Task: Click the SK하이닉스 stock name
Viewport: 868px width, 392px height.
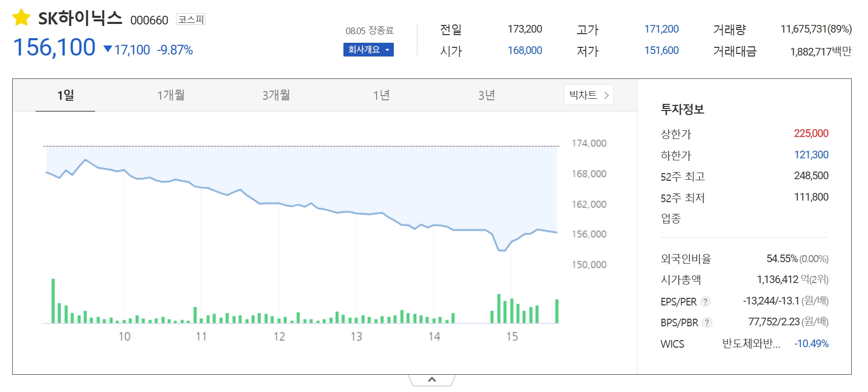Action: [80, 19]
